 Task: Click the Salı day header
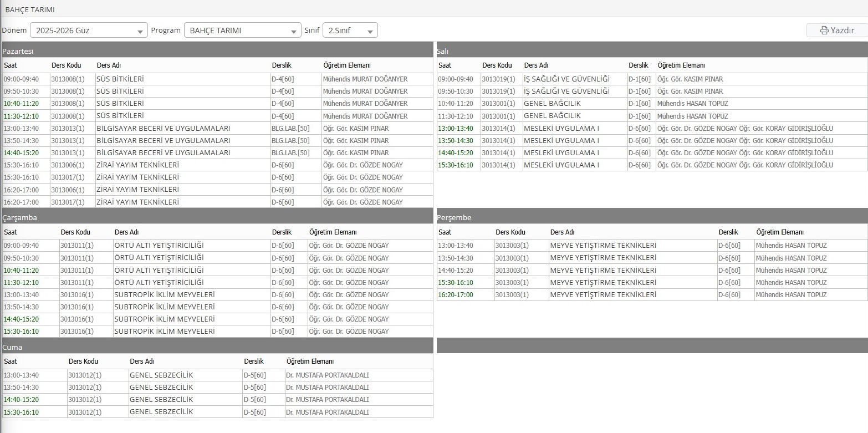coord(652,50)
